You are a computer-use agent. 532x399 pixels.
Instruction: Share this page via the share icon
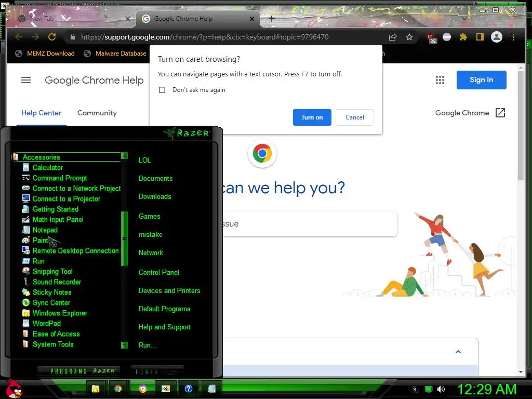tap(393, 37)
